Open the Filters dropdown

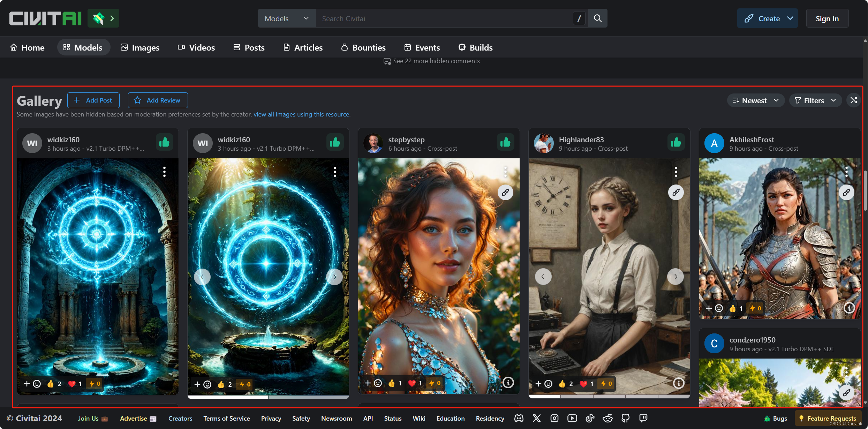(x=815, y=100)
